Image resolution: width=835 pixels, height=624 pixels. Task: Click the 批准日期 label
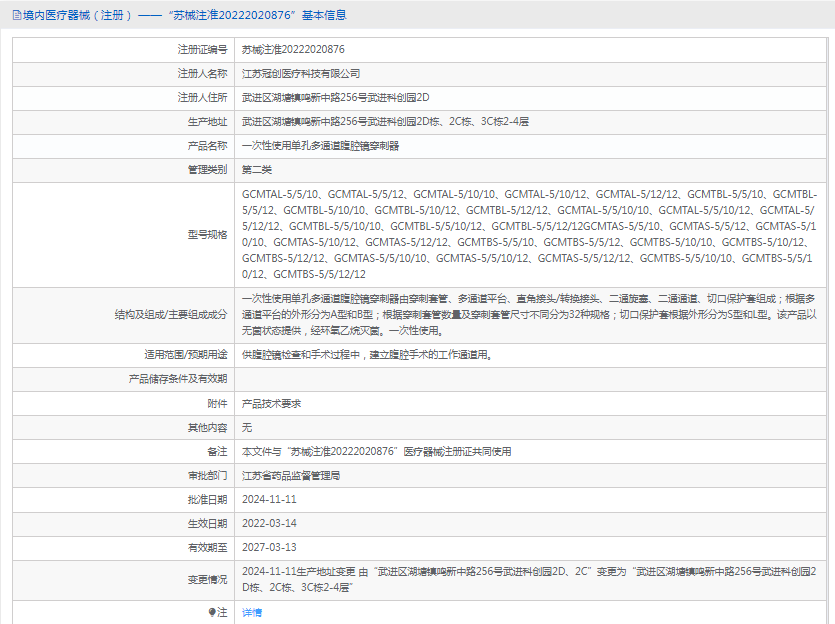(x=207, y=499)
